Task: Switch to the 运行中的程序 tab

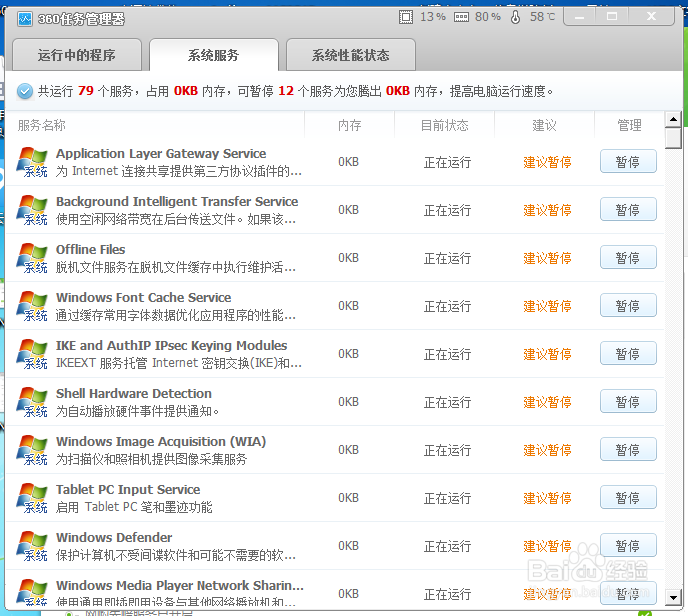Action: [77, 55]
